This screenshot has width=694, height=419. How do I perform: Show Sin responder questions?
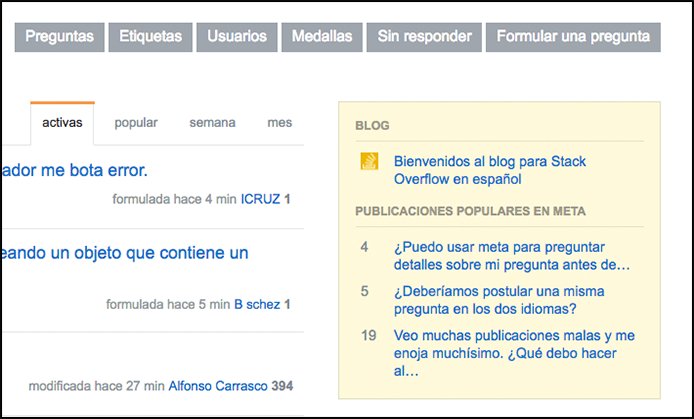coord(424,37)
